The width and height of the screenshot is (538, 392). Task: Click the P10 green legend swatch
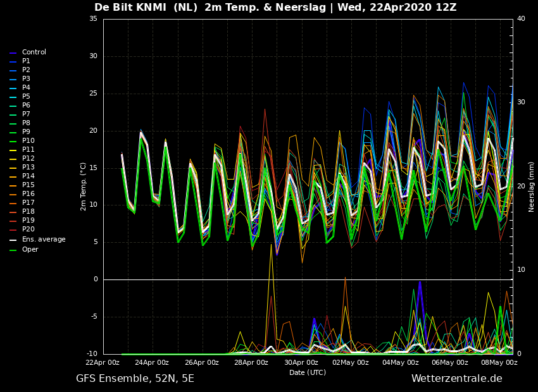13,142
